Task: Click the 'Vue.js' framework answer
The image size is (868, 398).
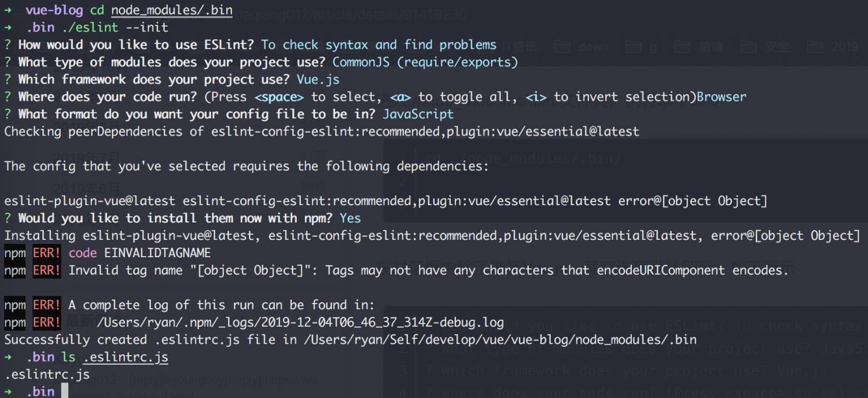Action: pos(318,80)
